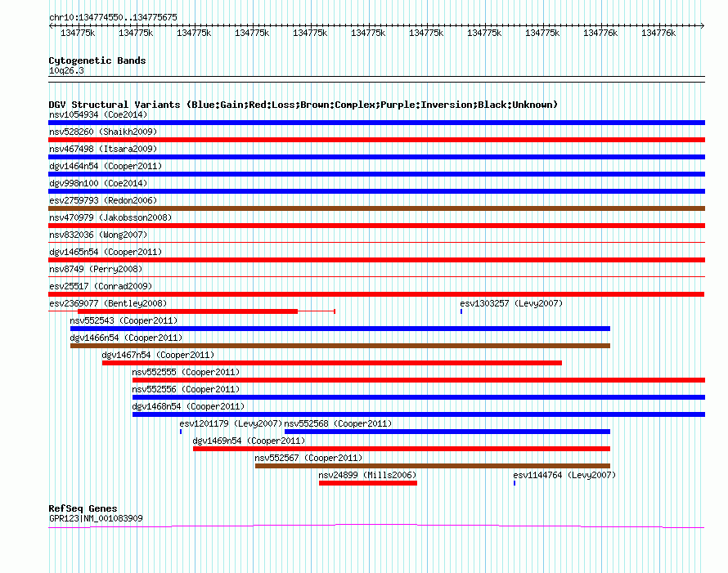The image size is (728, 573).
Task: Click the small blue marker under esv1201179
Action: pos(181,432)
